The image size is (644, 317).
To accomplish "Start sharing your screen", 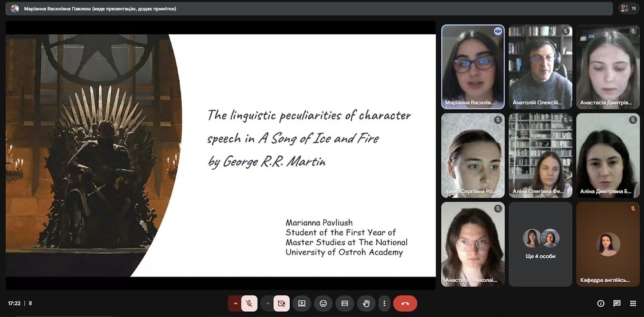I will (301, 303).
